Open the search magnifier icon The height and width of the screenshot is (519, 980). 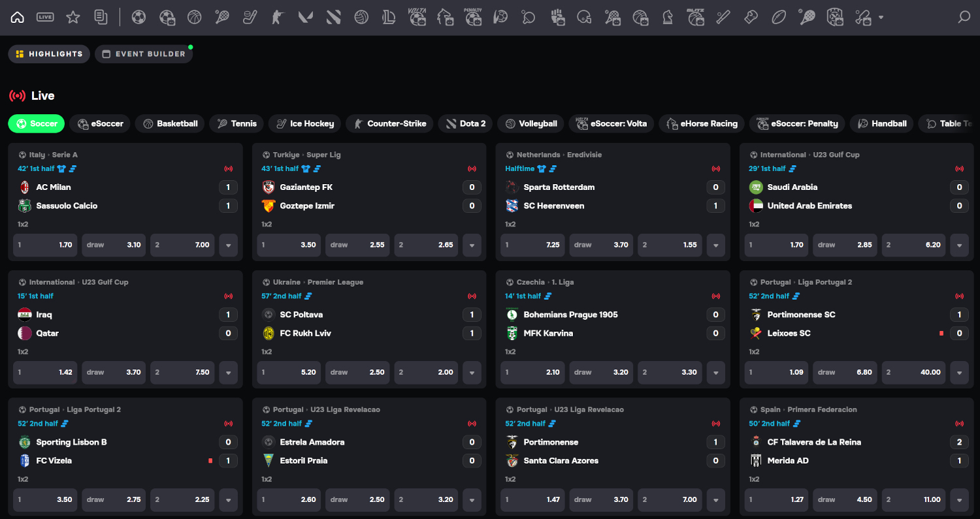coord(964,18)
